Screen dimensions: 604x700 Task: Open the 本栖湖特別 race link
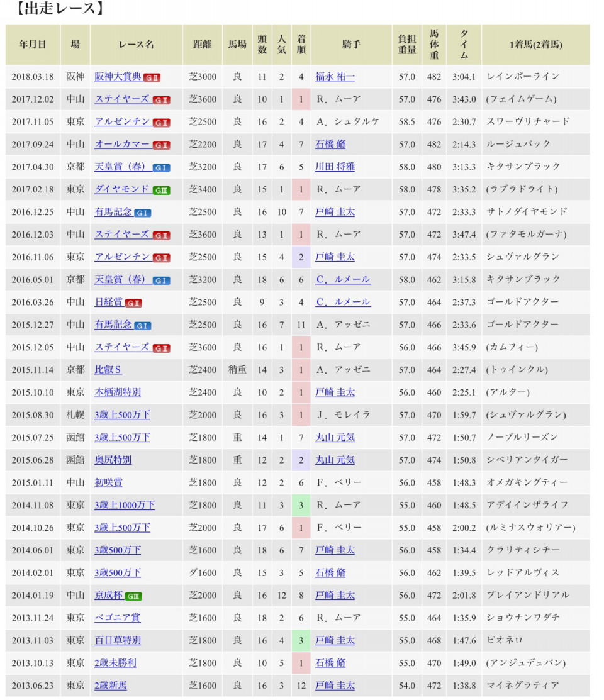(x=118, y=392)
